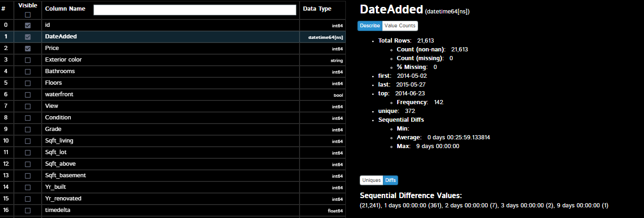Check the waterfront column visibility box
Screen dimensions: 644x218
point(28,95)
